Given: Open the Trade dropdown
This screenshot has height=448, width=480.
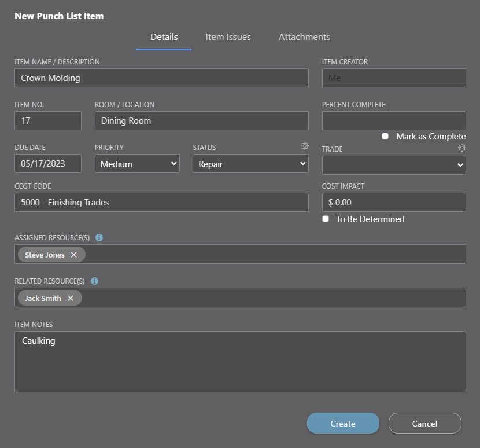Looking at the screenshot, I should click(x=393, y=165).
